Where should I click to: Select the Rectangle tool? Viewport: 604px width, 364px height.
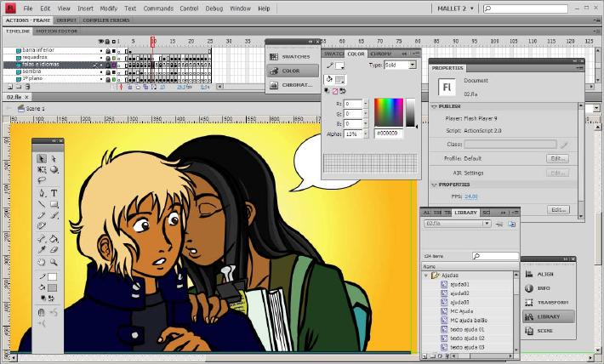pyautogui.click(x=54, y=204)
